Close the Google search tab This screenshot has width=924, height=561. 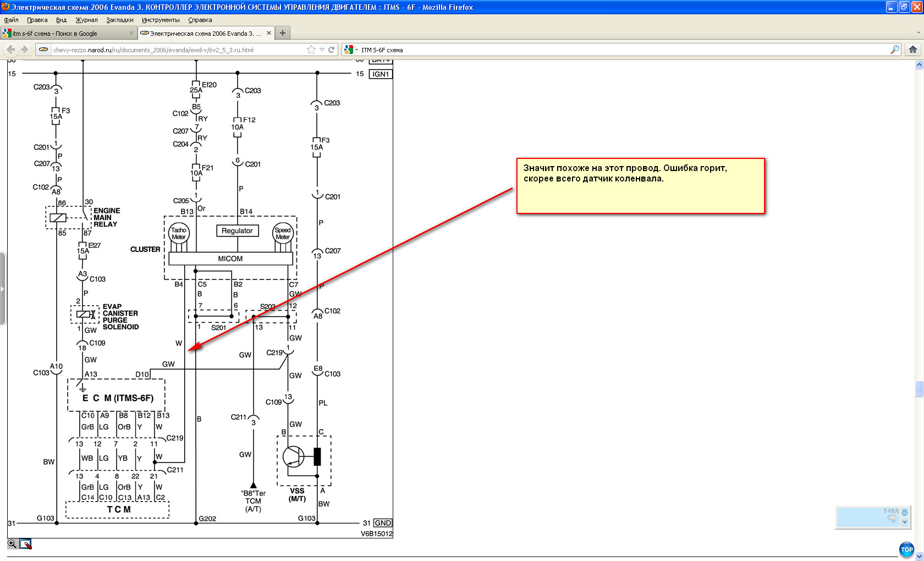point(131,33)
